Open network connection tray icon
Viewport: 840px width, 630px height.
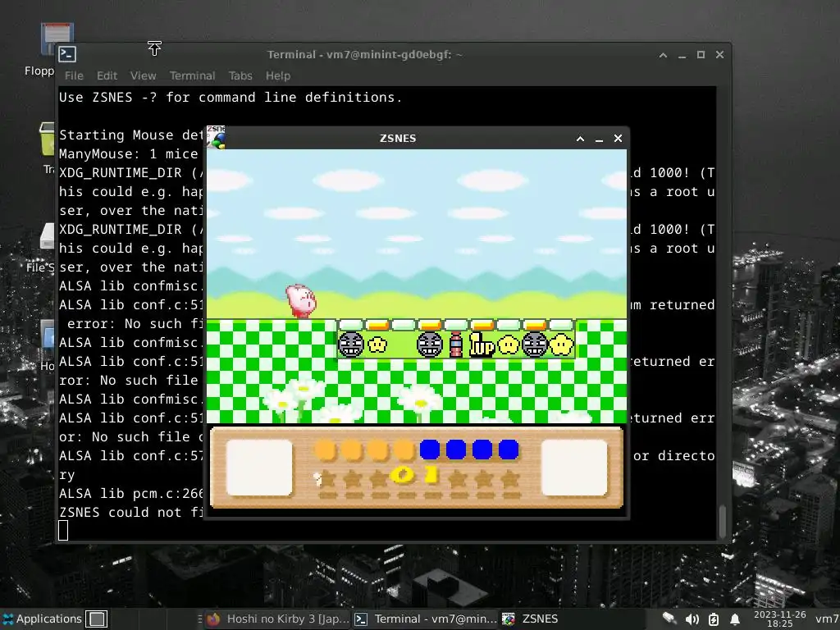tap(669, 619)
